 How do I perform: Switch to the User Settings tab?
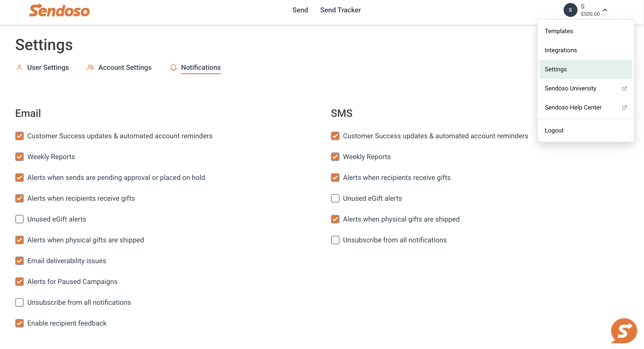(48, 68)
